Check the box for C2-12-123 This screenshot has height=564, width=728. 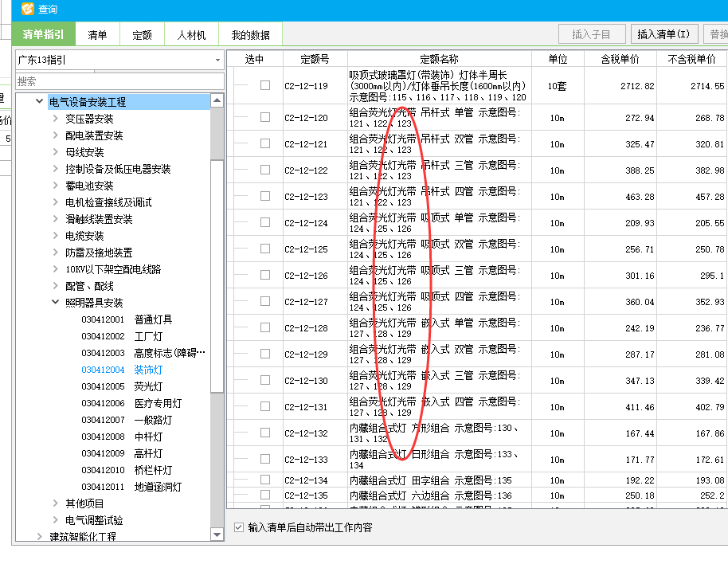point(265,196)
